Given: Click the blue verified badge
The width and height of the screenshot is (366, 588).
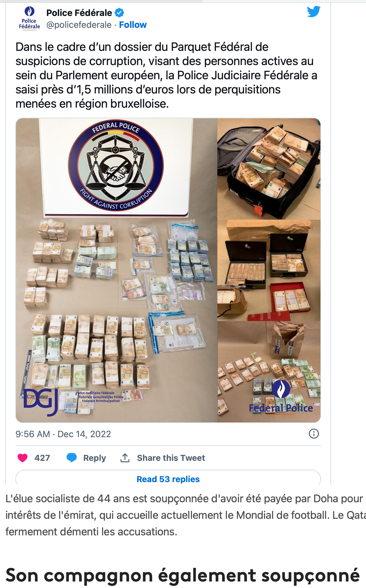Looking at the screenshot, I should coord(119,13).
